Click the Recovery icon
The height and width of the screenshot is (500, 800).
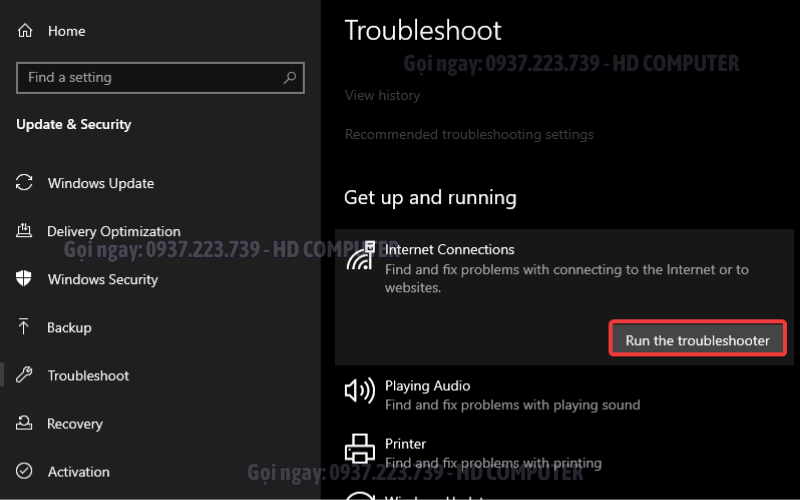(24, 423)
